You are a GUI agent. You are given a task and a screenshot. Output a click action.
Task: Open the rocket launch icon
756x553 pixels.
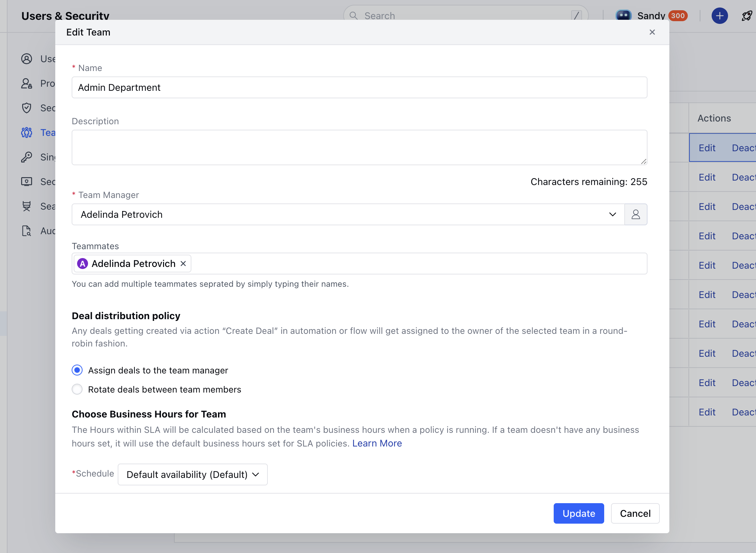(x=747, y=16)
